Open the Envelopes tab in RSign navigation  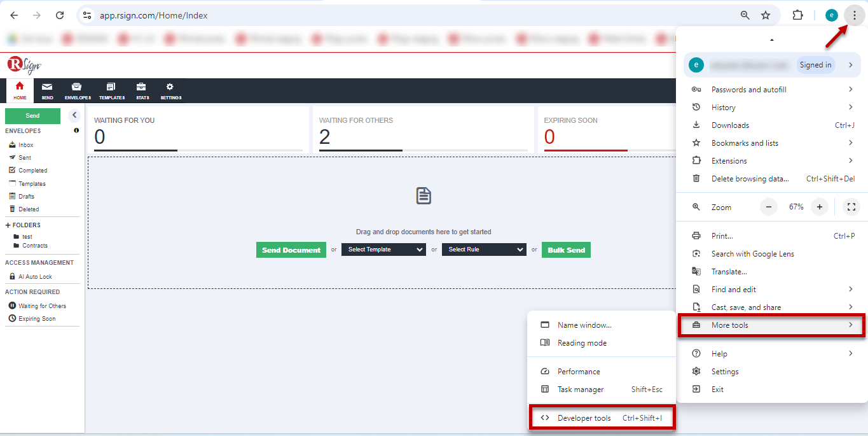[x=78, y=90]
